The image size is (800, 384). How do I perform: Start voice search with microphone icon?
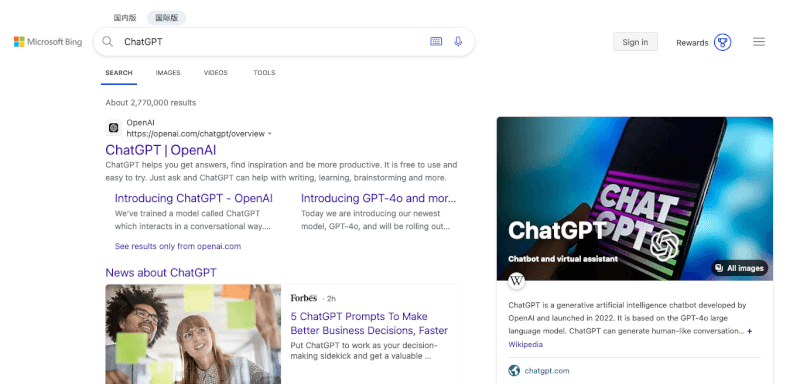[x=458, y=42]
